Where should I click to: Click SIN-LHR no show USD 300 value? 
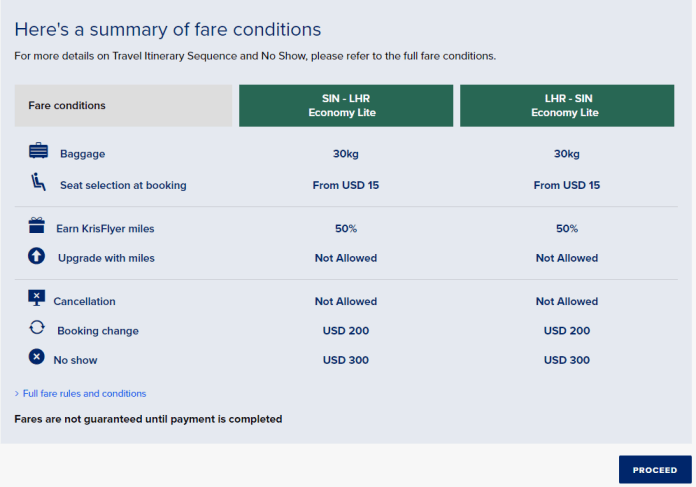pos(345,360)
